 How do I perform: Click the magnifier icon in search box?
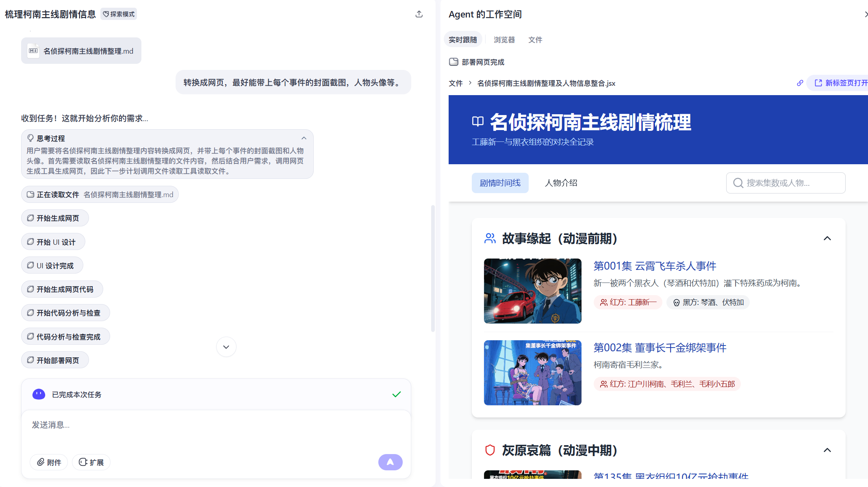[738, 183]
